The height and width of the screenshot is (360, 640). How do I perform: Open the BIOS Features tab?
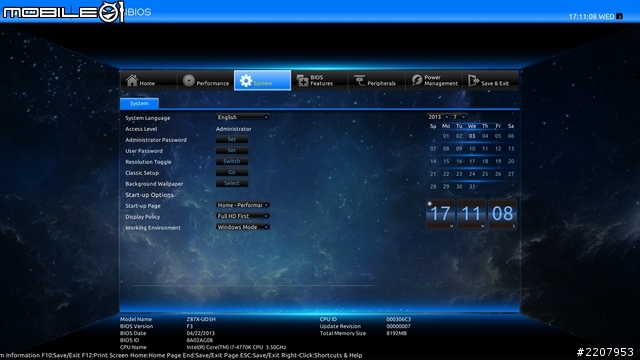320,80
